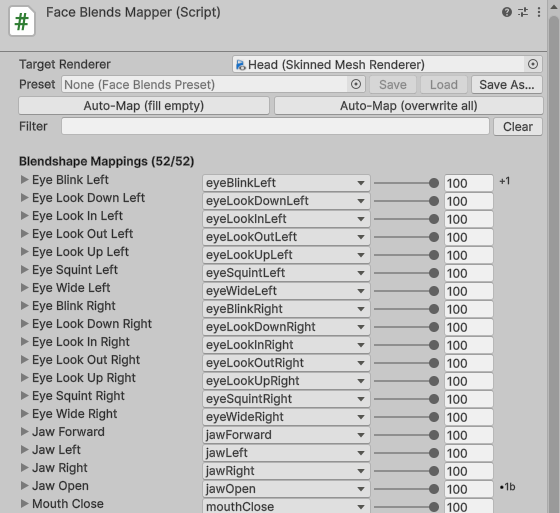
Task: Click the Eye Squint Right label
Action: (x=78, y=395)
